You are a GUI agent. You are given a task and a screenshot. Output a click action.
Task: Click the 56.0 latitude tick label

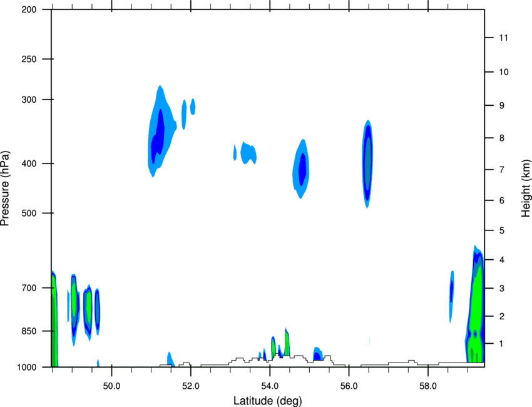(349, 386)
